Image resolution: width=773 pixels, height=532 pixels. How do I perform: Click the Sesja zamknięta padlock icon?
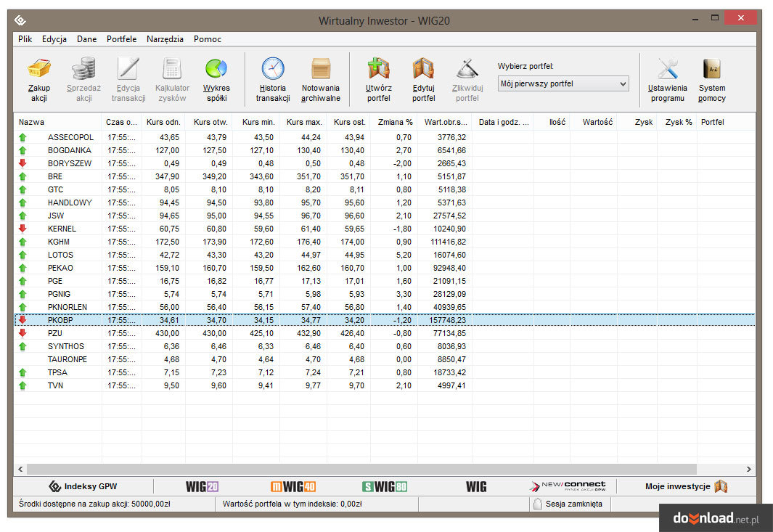tap(537, 504)
